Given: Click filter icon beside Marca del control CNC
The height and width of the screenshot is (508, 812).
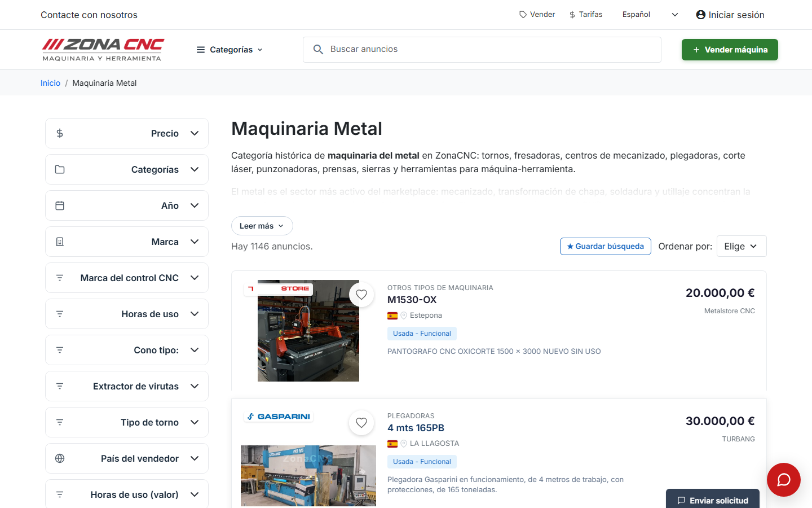Looking at the screenshot, I should 60,278.
